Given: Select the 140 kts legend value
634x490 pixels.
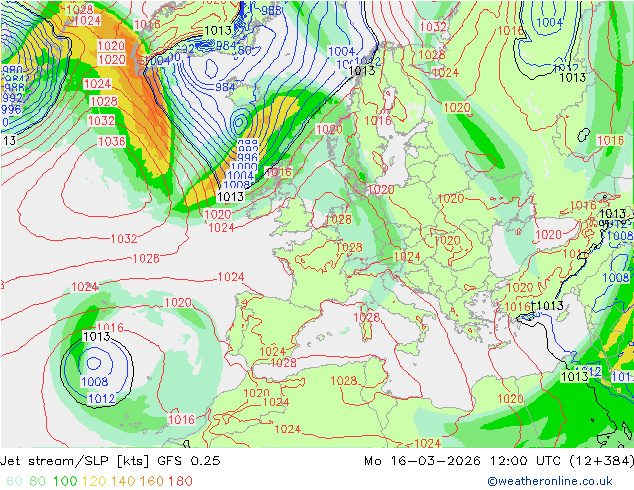Looking at the screenshot, I should coord(123,481).
